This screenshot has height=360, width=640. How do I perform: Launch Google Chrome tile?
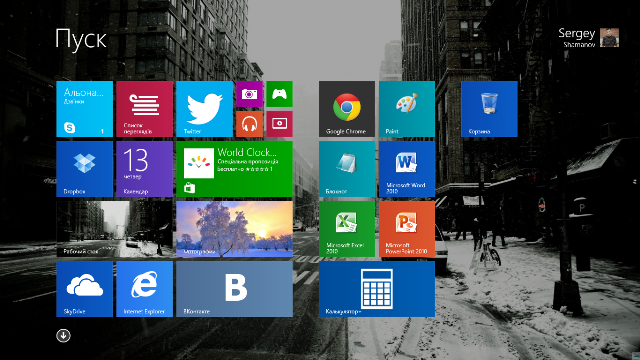(x=347, y=109)
